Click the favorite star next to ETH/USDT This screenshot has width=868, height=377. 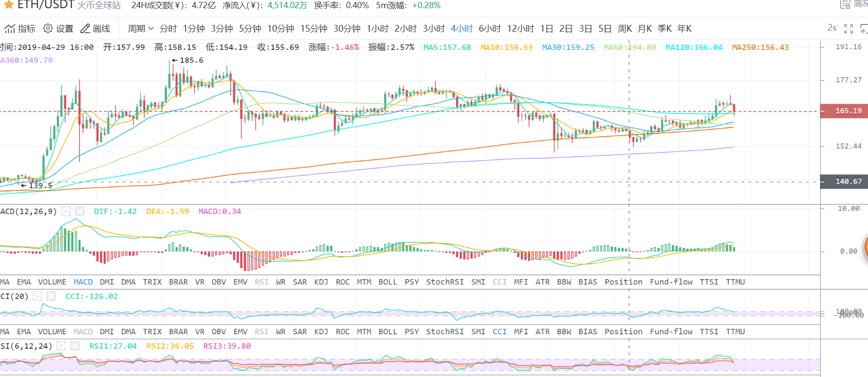9,5
